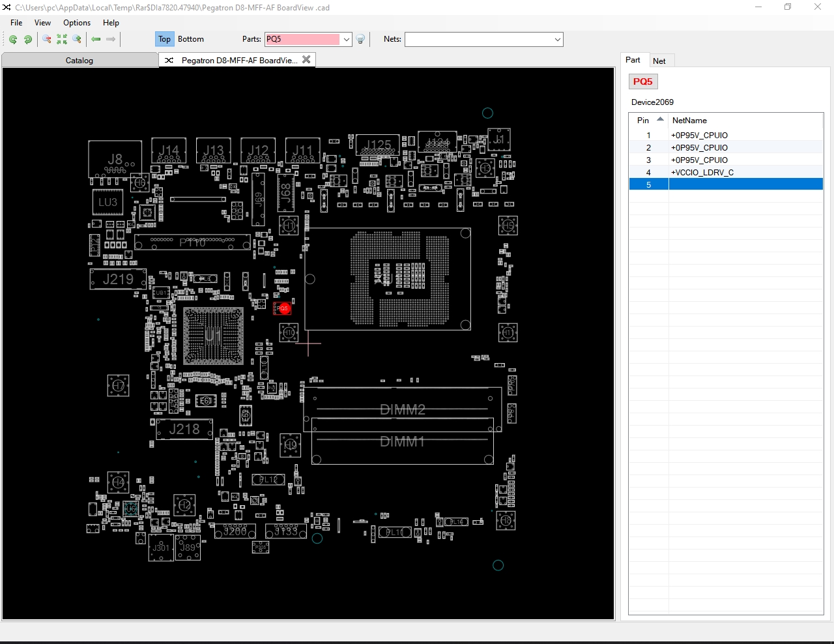Click the highlighted PQ5 component on board
Image resolution: width=834 pixels, height=644 pixels.
pyautogui.click(x=283, y=308)
